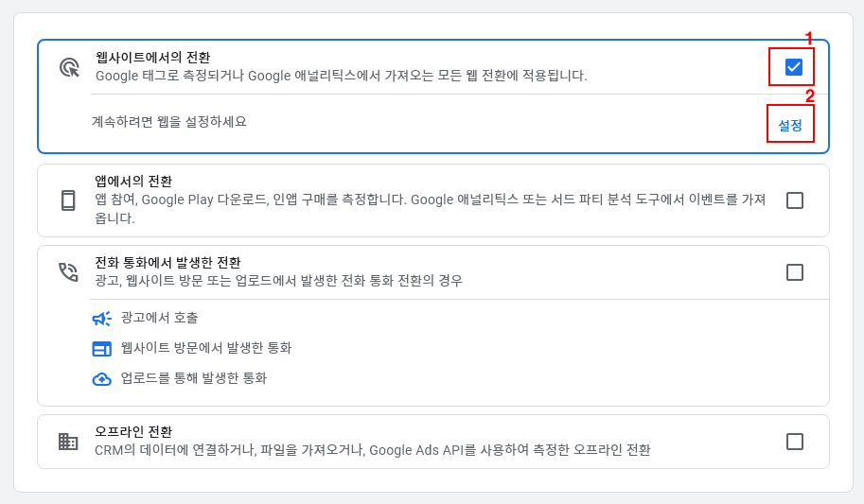Select the 오프라인 전환 card heading
Viewport: 864px width, 504px height.
(133, 431)
